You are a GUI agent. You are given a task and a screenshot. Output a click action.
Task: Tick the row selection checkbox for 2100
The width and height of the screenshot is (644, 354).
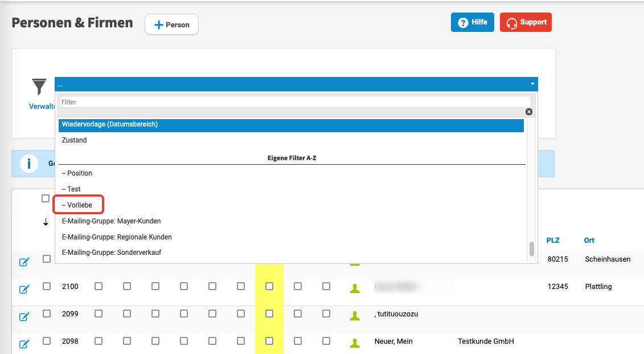(x=47, y=286)
